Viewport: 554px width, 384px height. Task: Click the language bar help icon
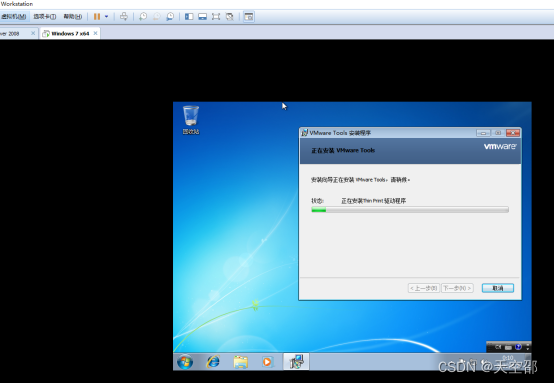518,347
